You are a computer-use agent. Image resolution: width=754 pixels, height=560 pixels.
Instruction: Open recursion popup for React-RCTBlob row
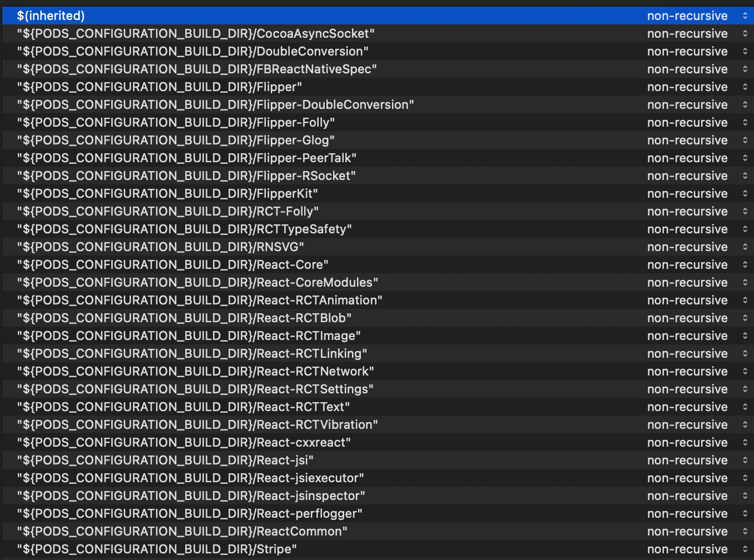coord(698,318)
